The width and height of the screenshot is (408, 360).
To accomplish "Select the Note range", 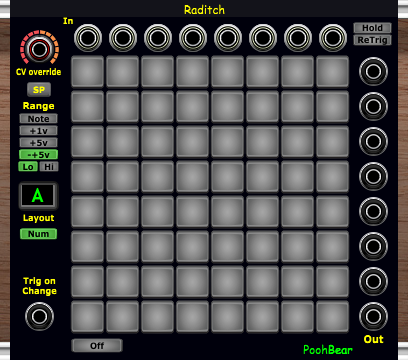I will click(x=38, y=119).
